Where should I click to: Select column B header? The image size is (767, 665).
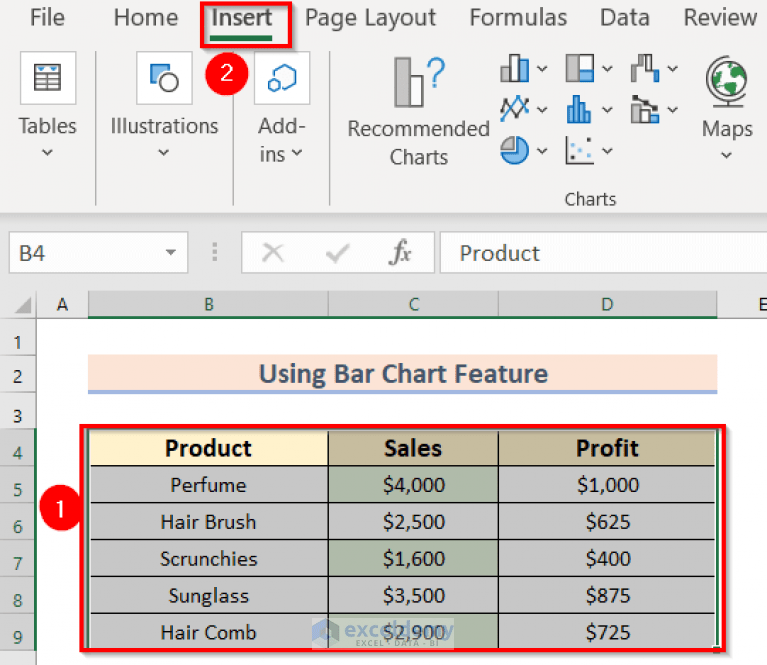[208, 305]
